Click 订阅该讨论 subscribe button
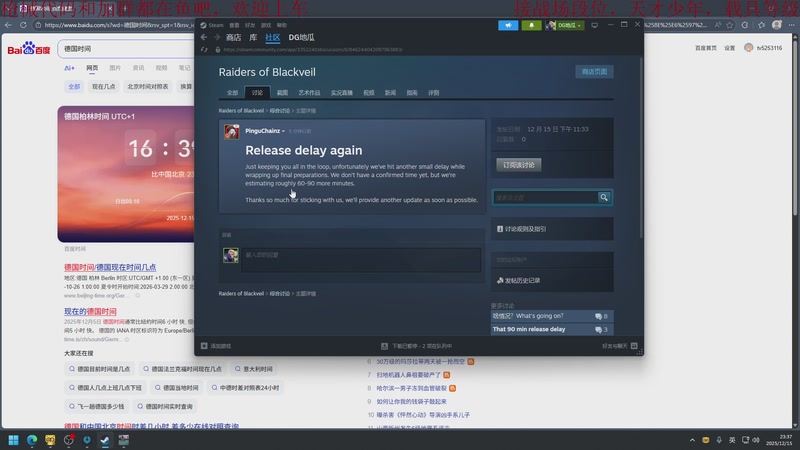This screenshot has width=800, height=450. pyautogui.click(x=518, y=165)
